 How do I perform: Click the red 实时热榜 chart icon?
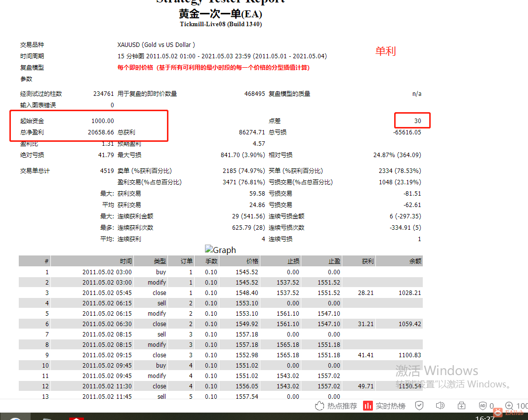pyautogui.click(x=367, y=406)
